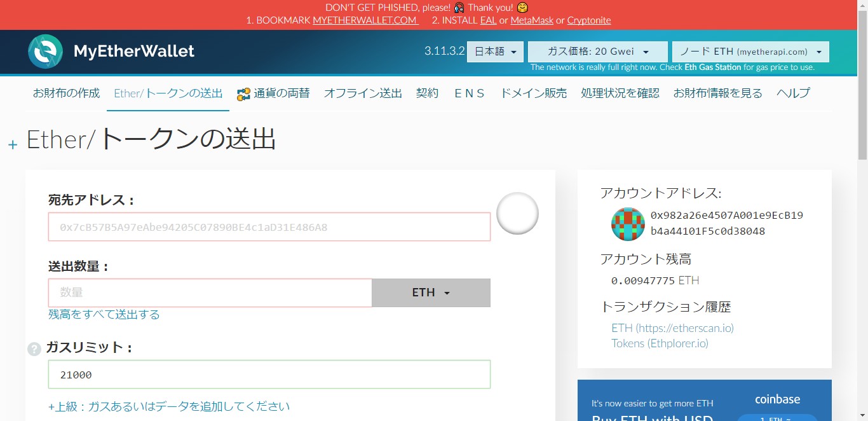Open the お財布の作成 tab
This screenshot has height=421, width=868.
66,93
